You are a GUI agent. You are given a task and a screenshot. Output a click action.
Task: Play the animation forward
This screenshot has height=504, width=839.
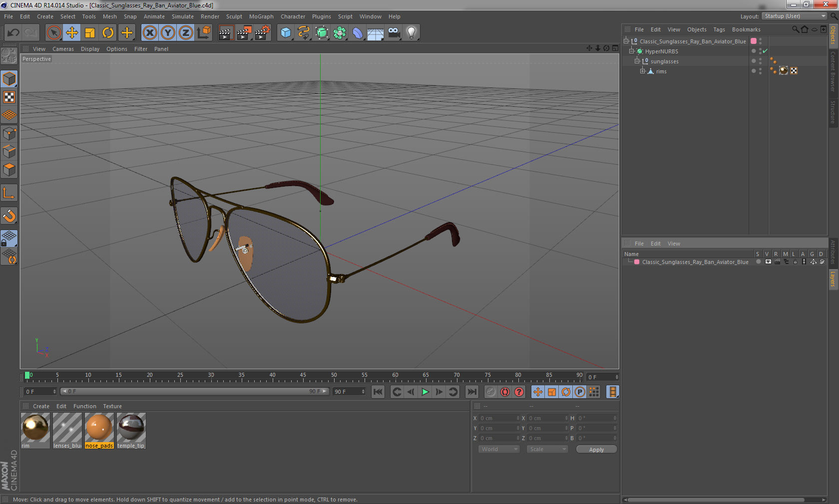tap(425, 392)
